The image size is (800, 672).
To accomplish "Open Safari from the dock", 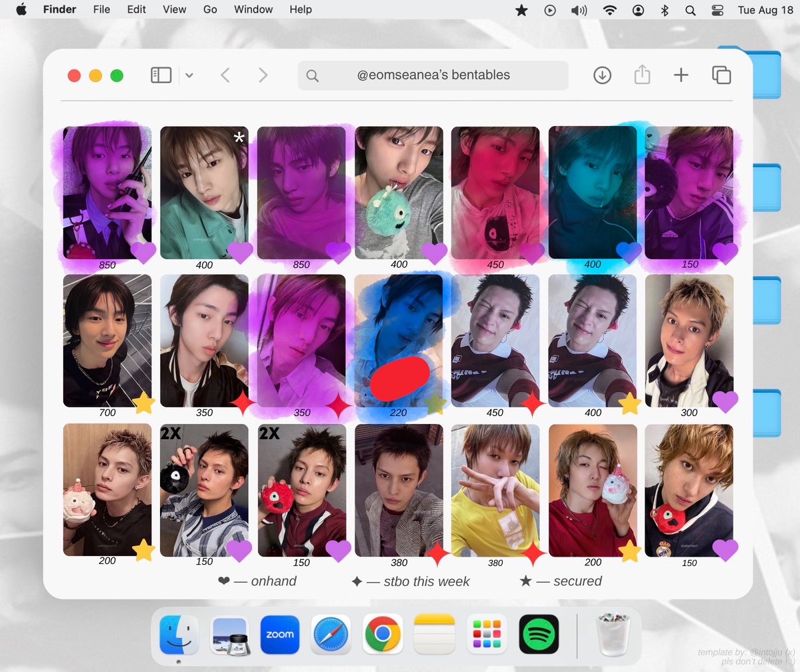I will click(x=331, y=634).
